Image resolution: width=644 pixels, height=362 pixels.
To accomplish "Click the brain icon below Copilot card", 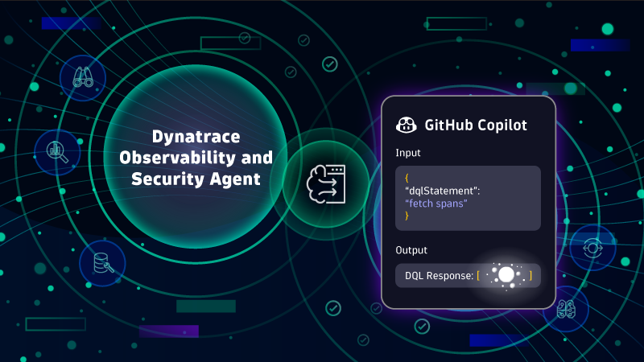I will click(565, 309).
